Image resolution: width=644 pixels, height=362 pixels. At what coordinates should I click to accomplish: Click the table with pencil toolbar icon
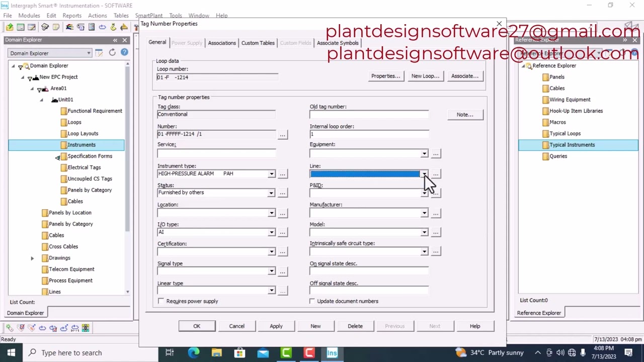pos(31,27)
